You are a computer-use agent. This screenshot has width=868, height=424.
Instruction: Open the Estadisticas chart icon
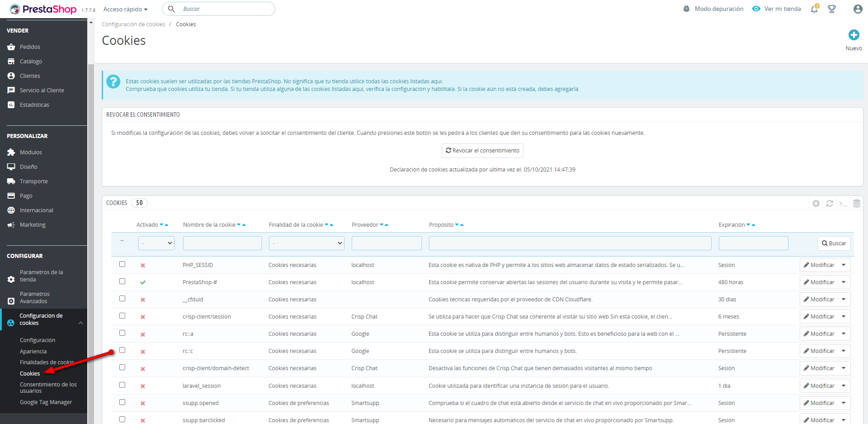[x=11, y=105]
